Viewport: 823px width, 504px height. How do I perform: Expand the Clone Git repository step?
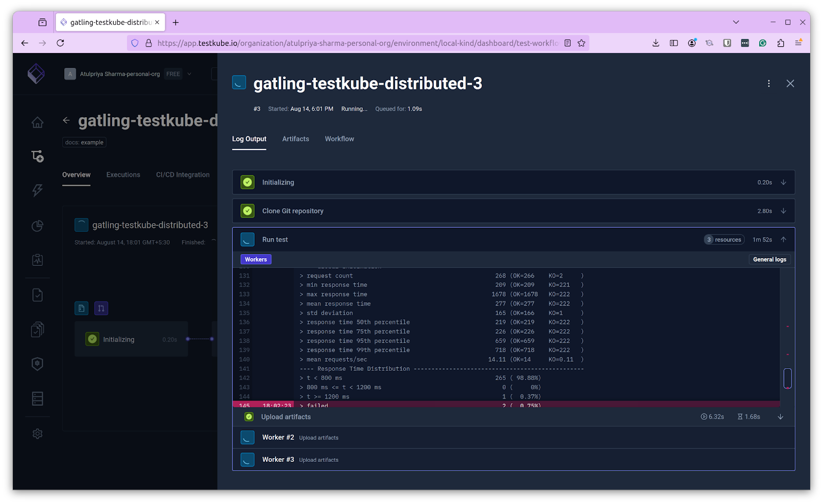[783, 211]
